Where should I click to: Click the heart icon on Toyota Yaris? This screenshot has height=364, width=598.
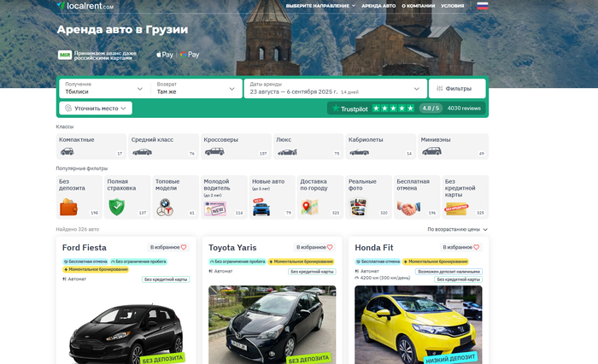330,247
